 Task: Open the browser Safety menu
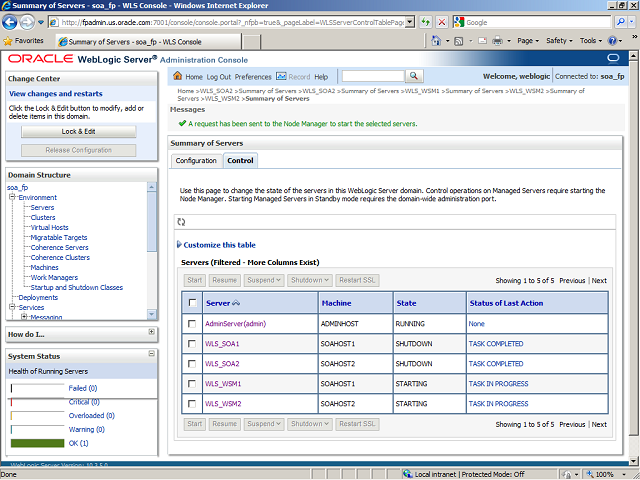(x=558, y=41)
